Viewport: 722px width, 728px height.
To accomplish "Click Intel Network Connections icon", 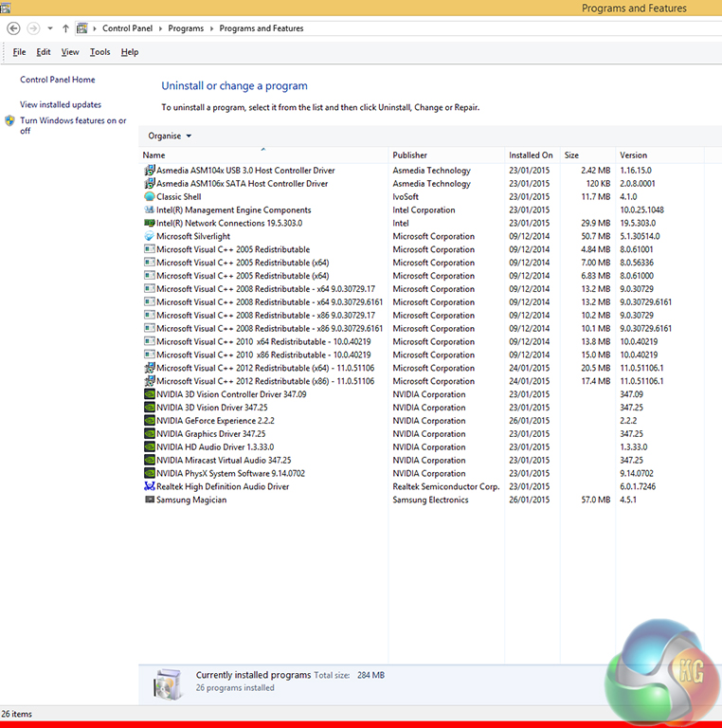I will (150, 223).
